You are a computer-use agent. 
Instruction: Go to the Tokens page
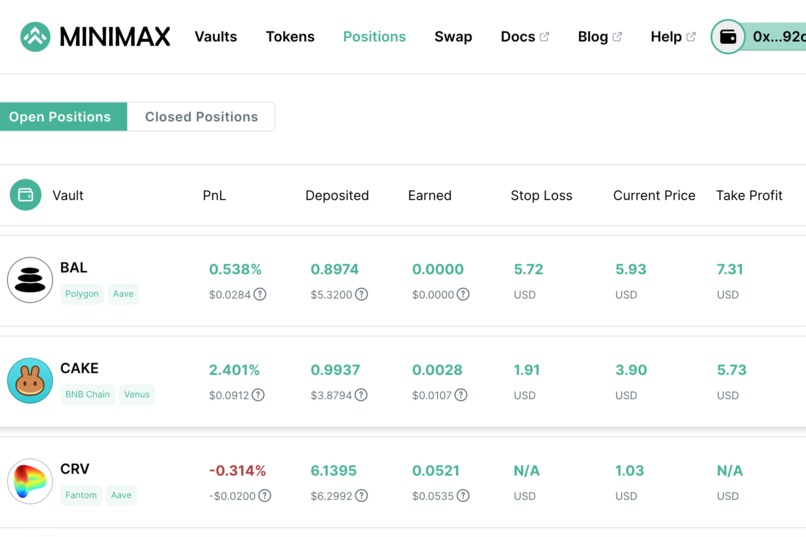[x=290, y=36]
